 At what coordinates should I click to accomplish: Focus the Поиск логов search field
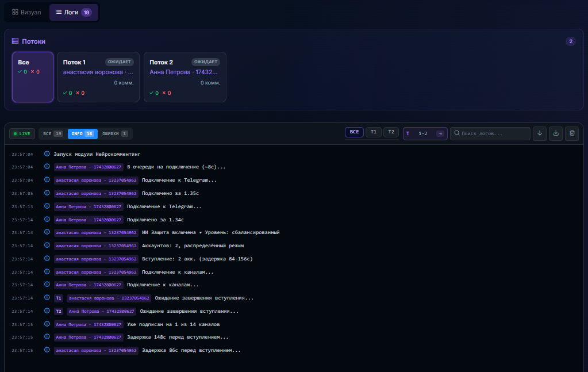pyautogui.click(x=490, y=133)
